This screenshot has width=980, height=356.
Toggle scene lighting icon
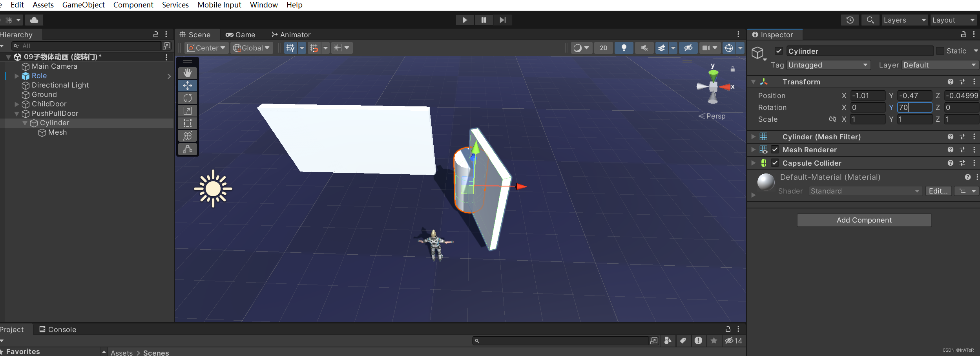pyautogui.click(x=624, y=47)
